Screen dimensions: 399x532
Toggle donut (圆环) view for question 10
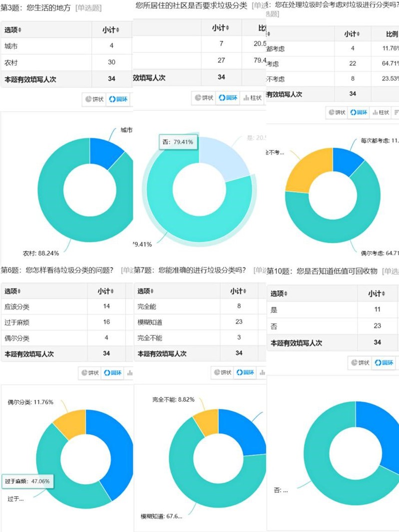coord(384,363)
